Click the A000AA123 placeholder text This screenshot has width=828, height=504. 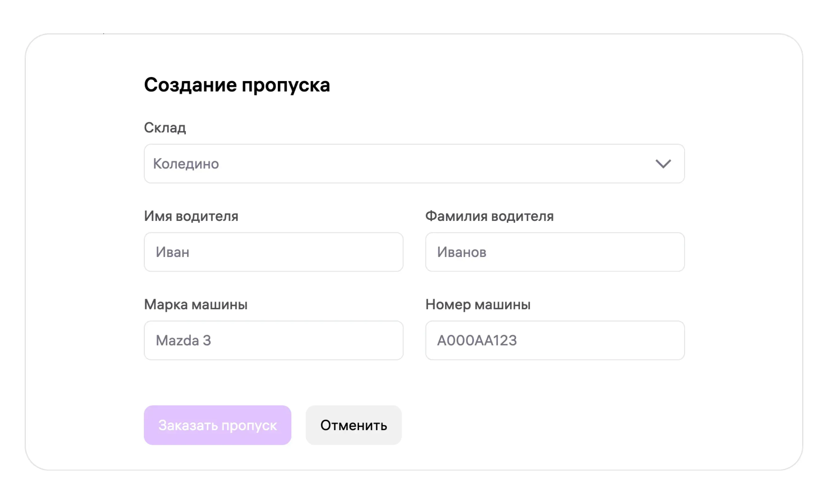tap(477, 340)
